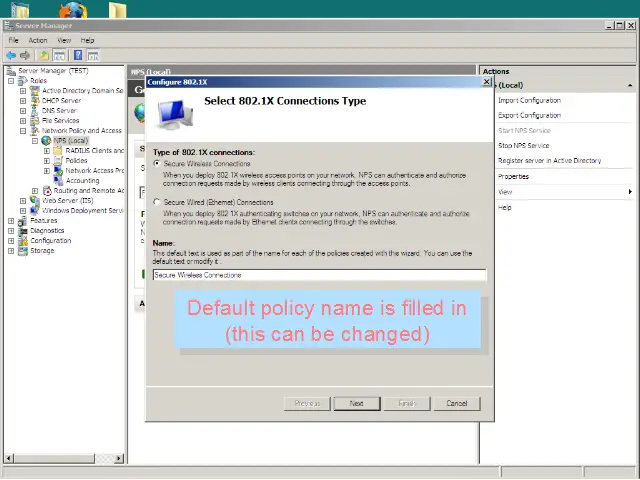Open the Action menu
The image size is (640, 480).
click(x=38, y=40)
